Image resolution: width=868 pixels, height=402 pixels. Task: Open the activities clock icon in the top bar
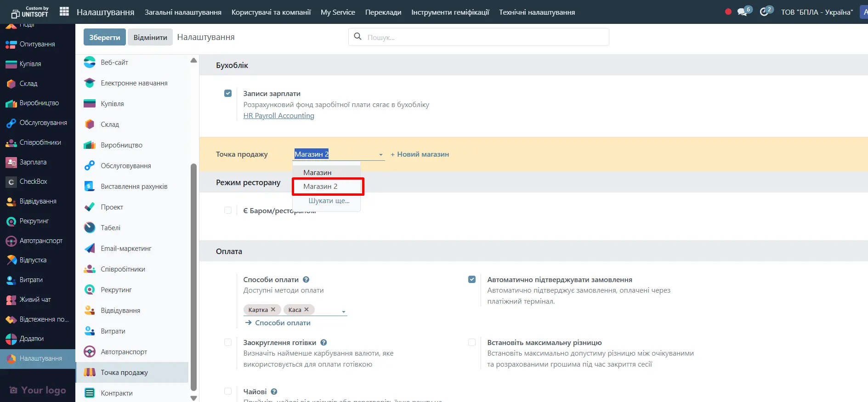(764, 12)
